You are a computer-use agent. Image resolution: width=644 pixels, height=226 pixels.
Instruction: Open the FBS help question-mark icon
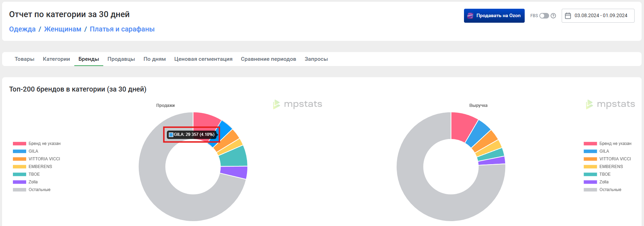coord(553,16)
